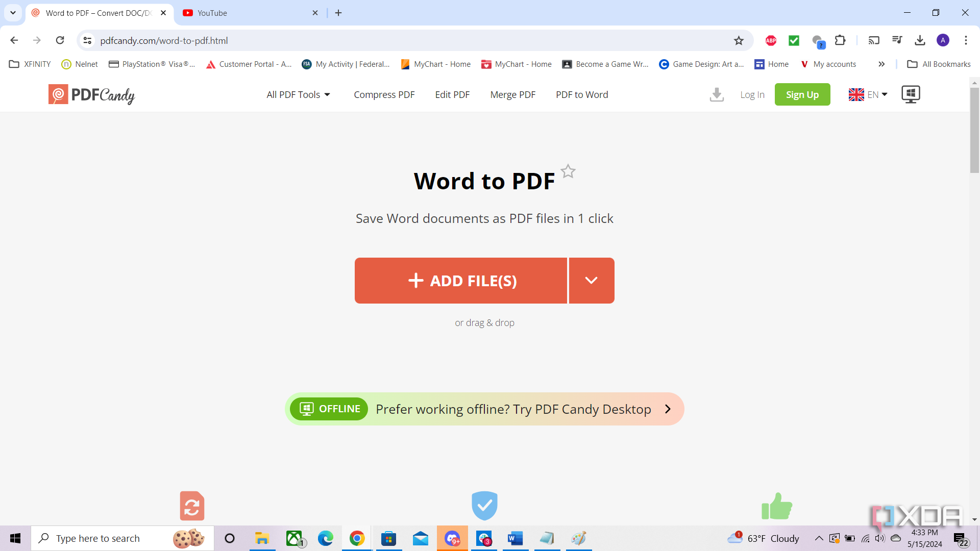
Task: Open the Customer Portal bookmark
Action: 249,64
